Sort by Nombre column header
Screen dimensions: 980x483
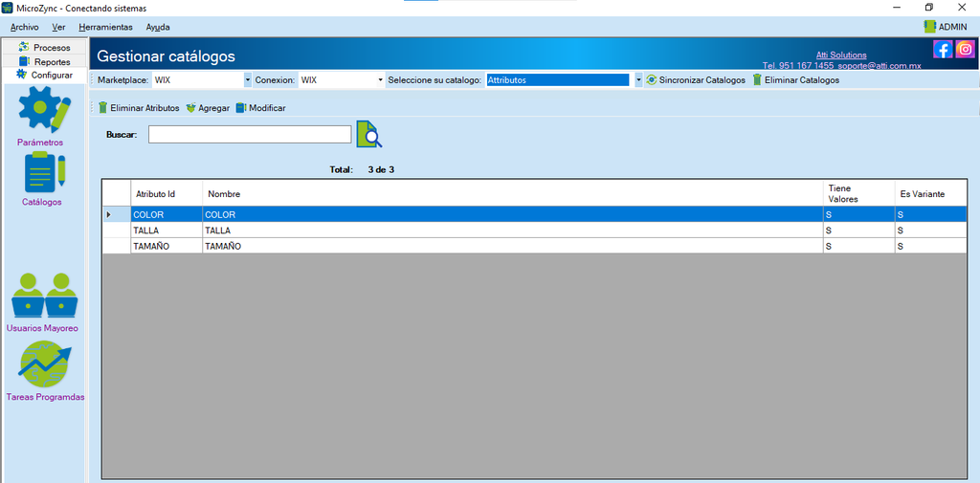click(x=513, y=194)
